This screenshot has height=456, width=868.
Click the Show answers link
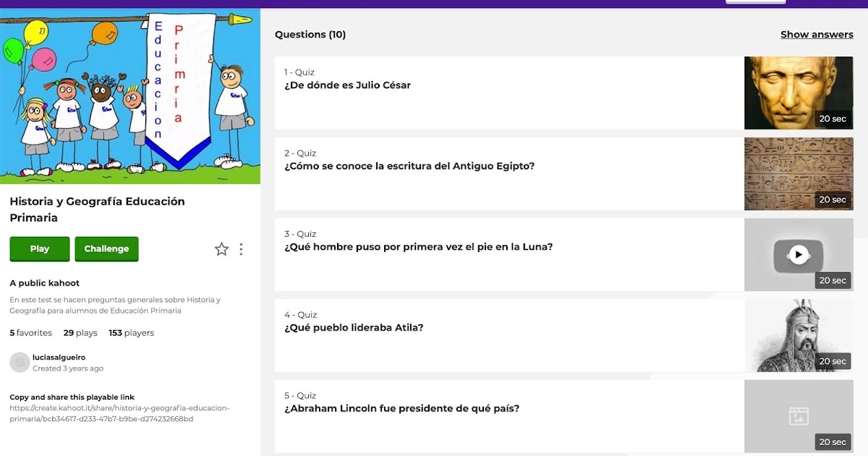coord(817,34)
